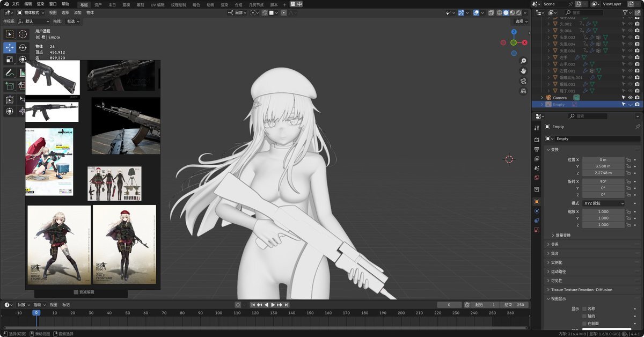Open the Render properties tab icon
The image size is (644, 337).
point(537,140)
